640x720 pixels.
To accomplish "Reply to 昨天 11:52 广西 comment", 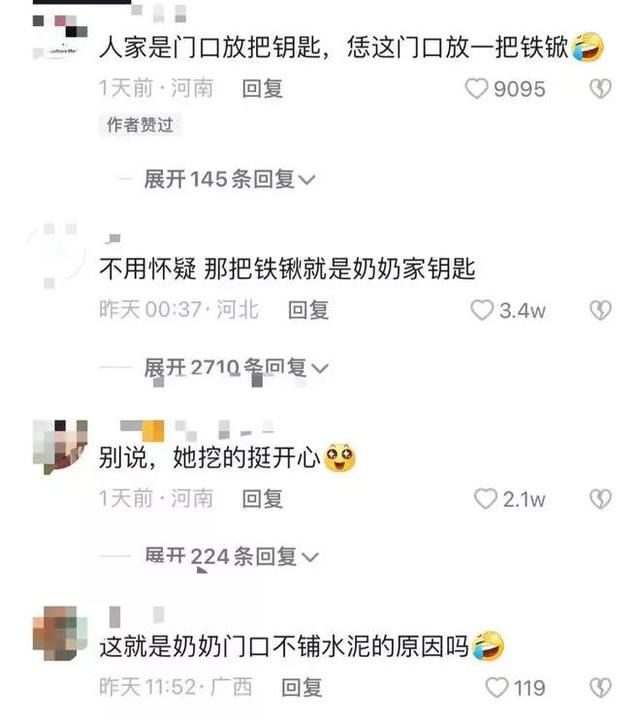I will tap(302, 687).
